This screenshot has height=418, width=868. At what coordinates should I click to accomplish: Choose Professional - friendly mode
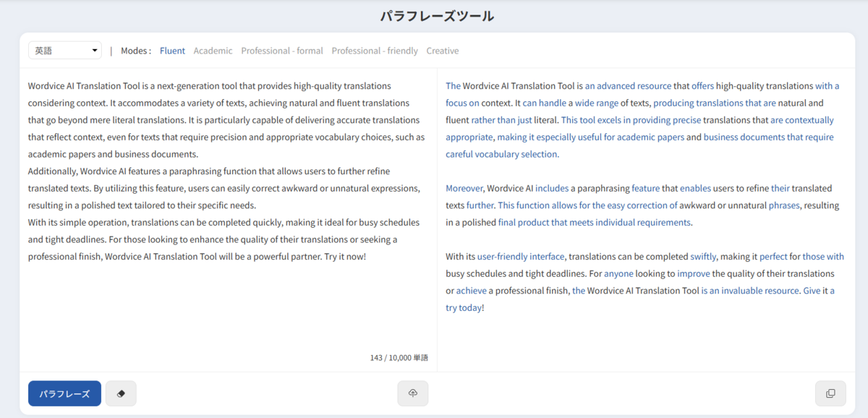click(x=375, y=51)
